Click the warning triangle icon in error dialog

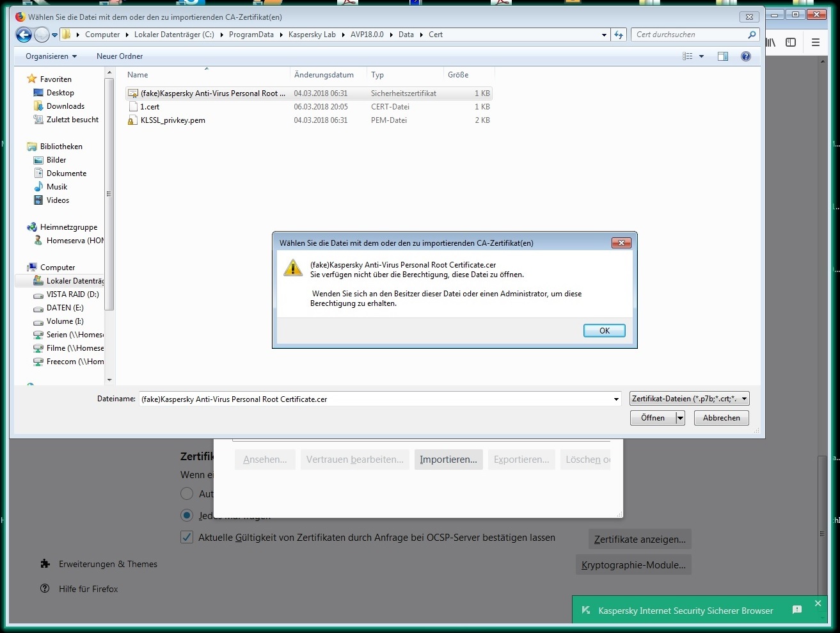(x=293, y=268)
